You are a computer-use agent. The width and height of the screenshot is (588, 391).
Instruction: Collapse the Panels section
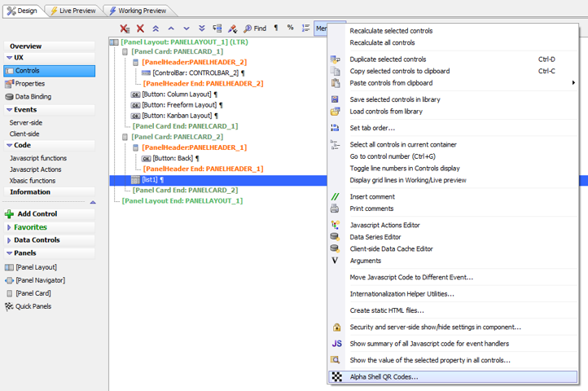[10, 253]
